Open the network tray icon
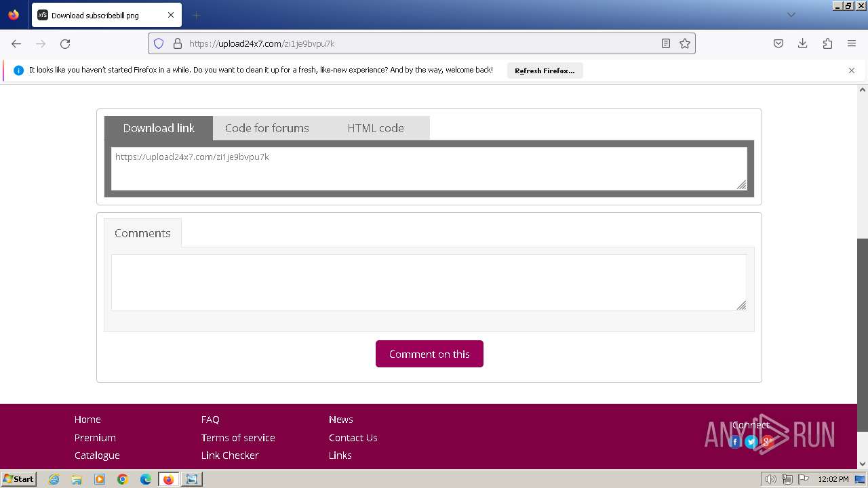Viewport: 868px width, 488px height. coord(787,479)
